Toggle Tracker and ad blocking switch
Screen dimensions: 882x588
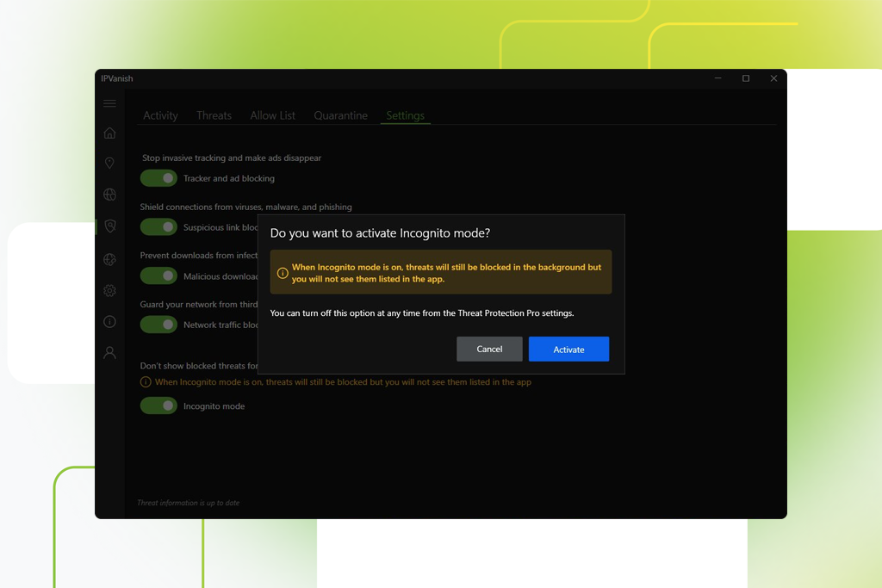coord(158,178)
